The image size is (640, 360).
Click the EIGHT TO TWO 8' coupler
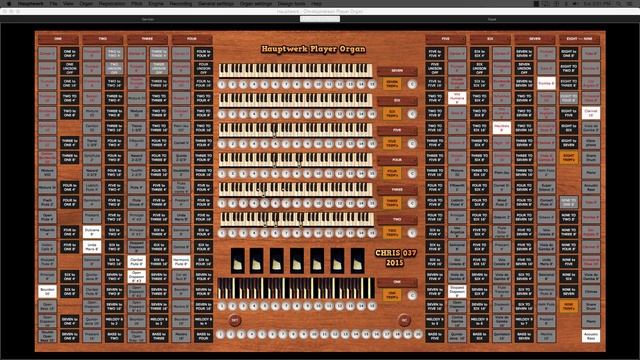click(569, 68)
